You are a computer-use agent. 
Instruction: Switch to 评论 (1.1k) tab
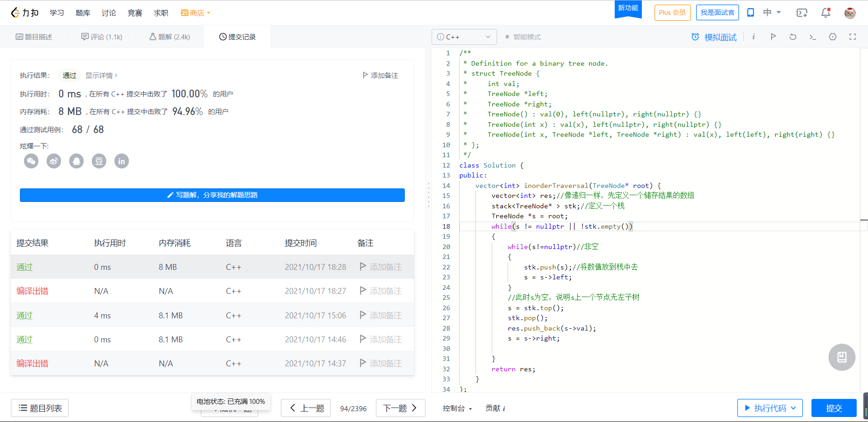pos(102,37)
